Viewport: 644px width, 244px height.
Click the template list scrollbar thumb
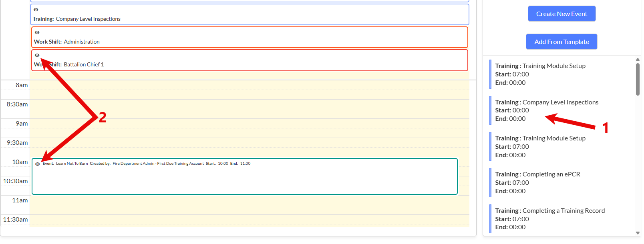(x=638, y=79)
